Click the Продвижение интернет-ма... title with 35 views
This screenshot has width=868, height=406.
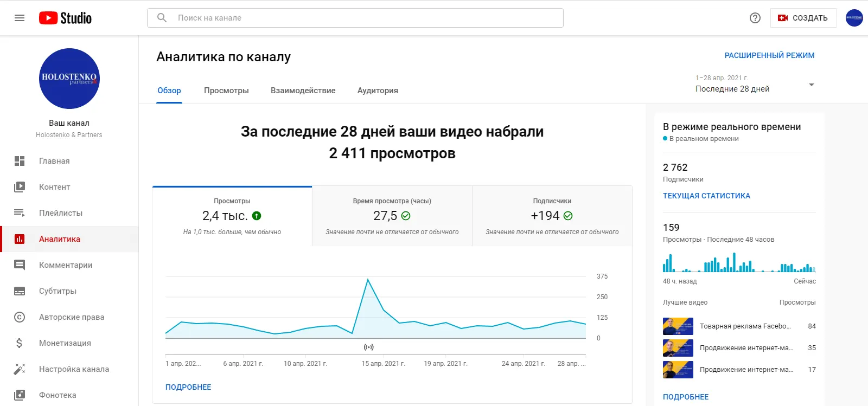(746, 348)
